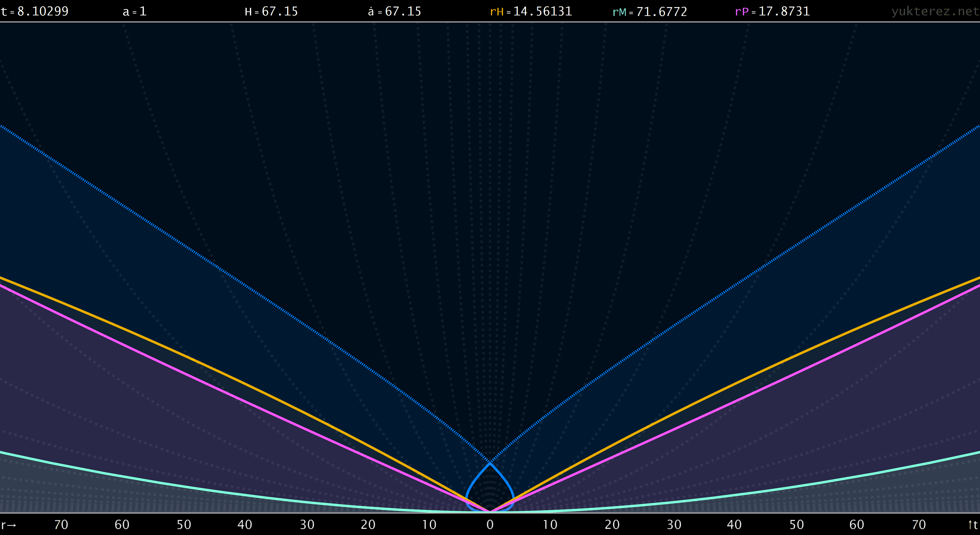Click the magenta rP = 17.8731 value
The image size is (980, 535).
772,11
